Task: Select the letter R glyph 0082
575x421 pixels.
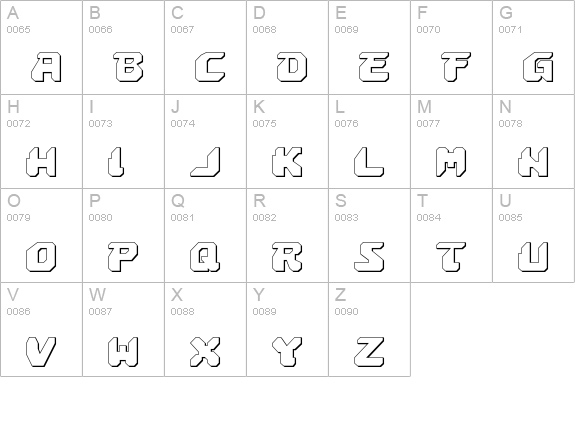Action: click(287, 257)
